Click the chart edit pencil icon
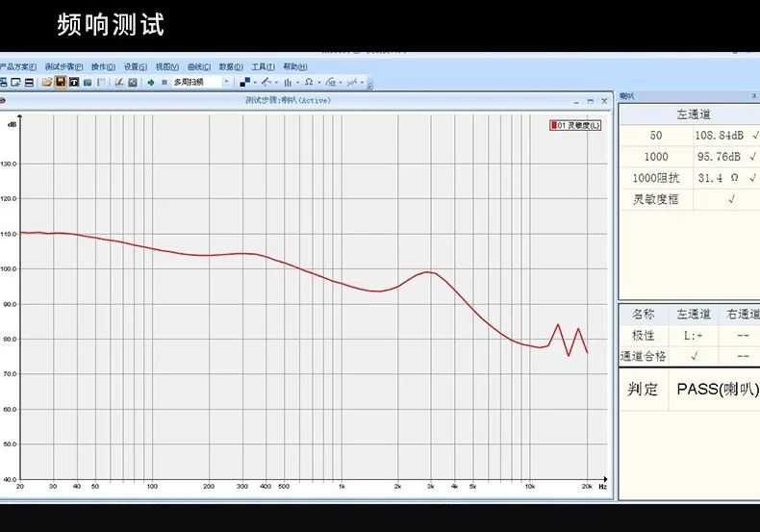Screen dimensions: 760x532 (119, 83)
